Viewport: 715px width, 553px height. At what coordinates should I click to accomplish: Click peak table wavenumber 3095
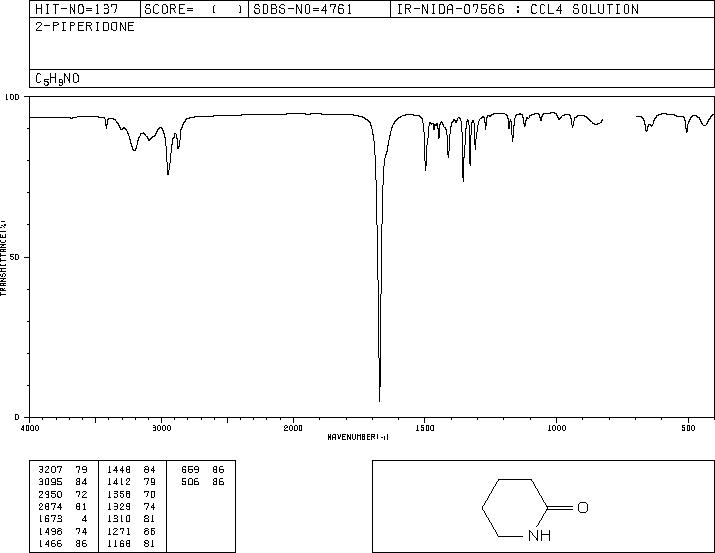[x=50, y=482]
